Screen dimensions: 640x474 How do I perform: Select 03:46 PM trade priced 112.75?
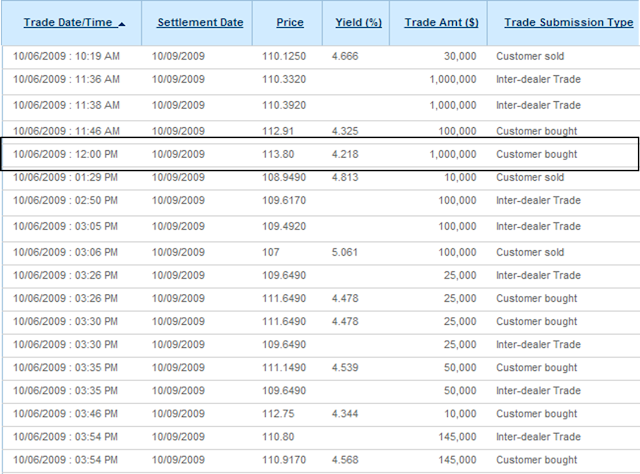(320, 414)
